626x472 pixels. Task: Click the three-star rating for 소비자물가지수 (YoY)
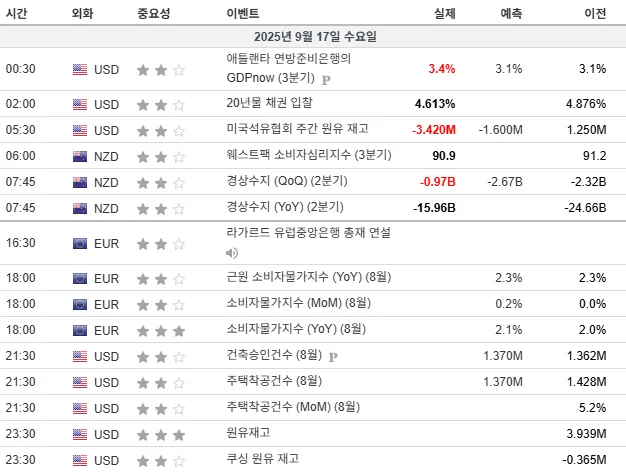click(x=161, y=331)
